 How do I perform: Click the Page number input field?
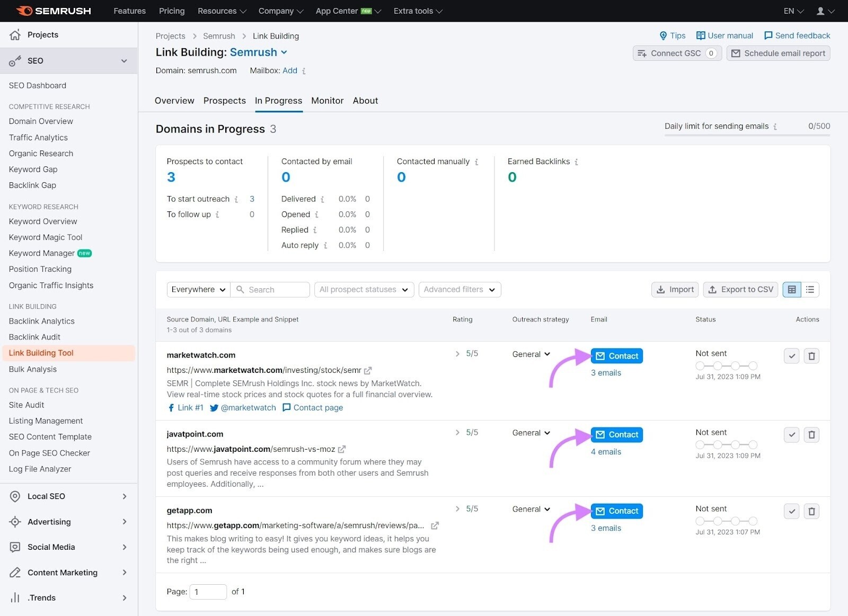(208, 592)
